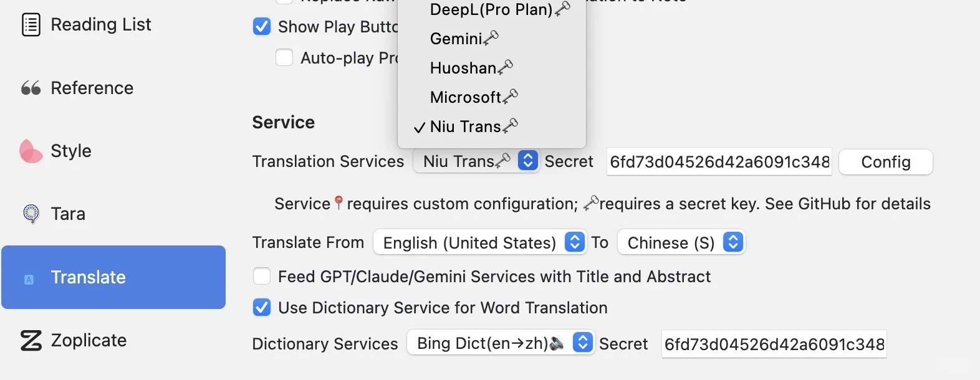Click the Tara flower-bulb icon
980x380 pixels.
[x=31, y=214]
